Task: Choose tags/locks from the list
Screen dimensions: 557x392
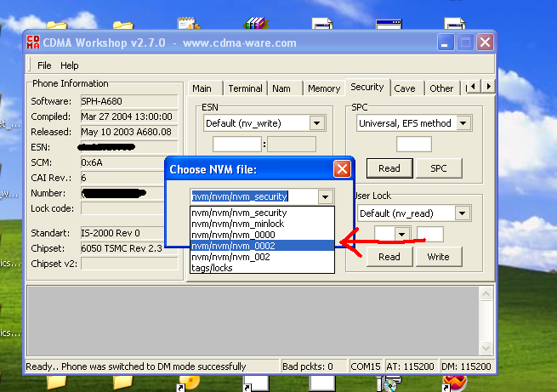Action: (x=262, y=268)
